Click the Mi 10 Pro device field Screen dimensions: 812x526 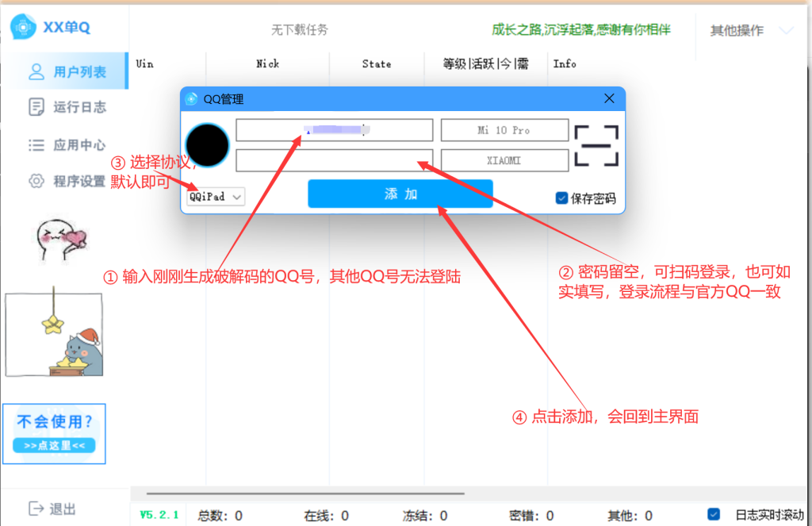[504, 130]
